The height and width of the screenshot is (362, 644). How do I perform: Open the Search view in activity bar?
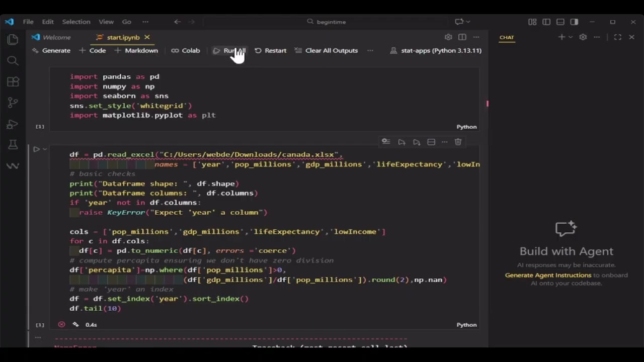point(13,61)
